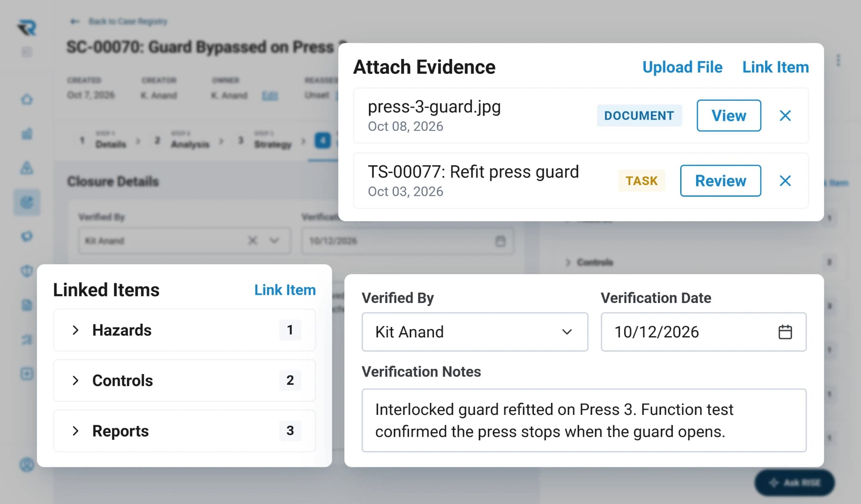Click Link Item in Attach Evidence header
861x504 pixels.
click(775, 67)
